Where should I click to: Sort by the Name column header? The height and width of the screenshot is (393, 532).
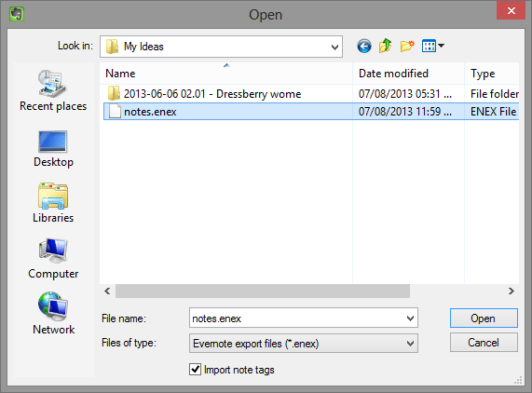tap(226, 74)
